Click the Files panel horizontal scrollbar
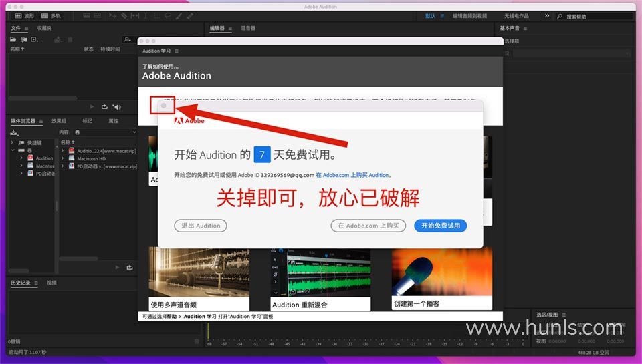 click(43, 98)
